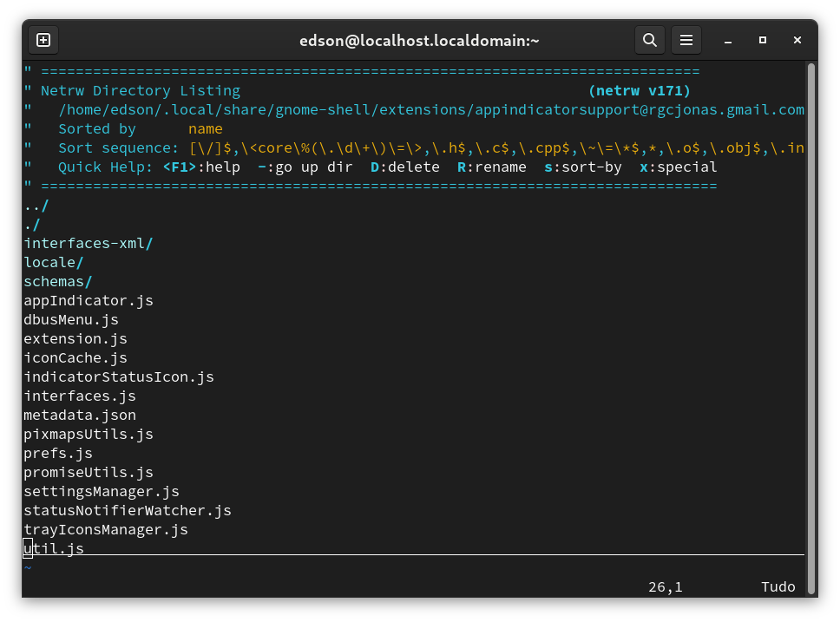Screen dimensions: 840x622
Task: Maximize the terminal window
Action: [763, 40]
